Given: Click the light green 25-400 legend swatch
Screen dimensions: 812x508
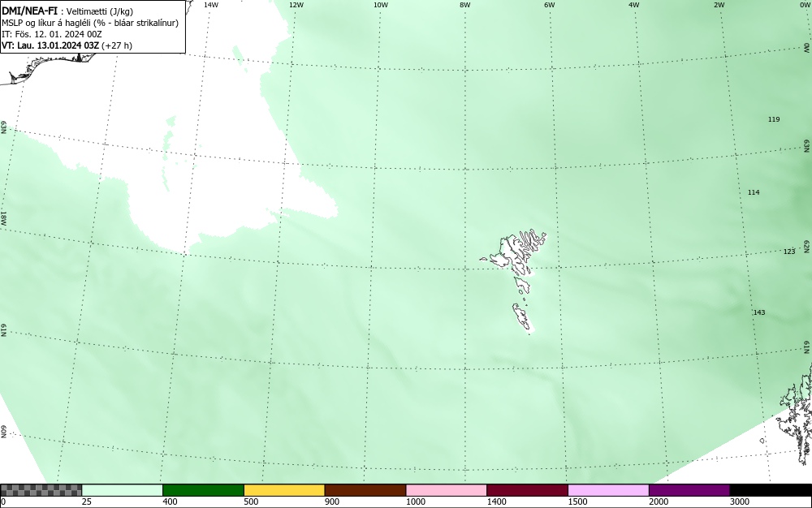Looking at the screenshot, I should click(123, 490).
